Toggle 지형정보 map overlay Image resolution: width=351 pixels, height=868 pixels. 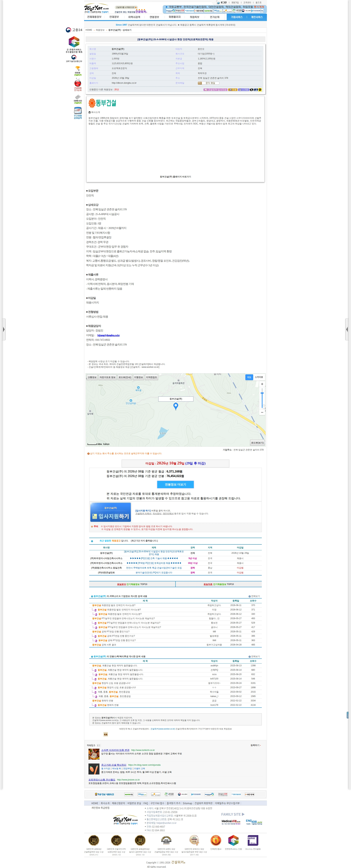[139, 377]
